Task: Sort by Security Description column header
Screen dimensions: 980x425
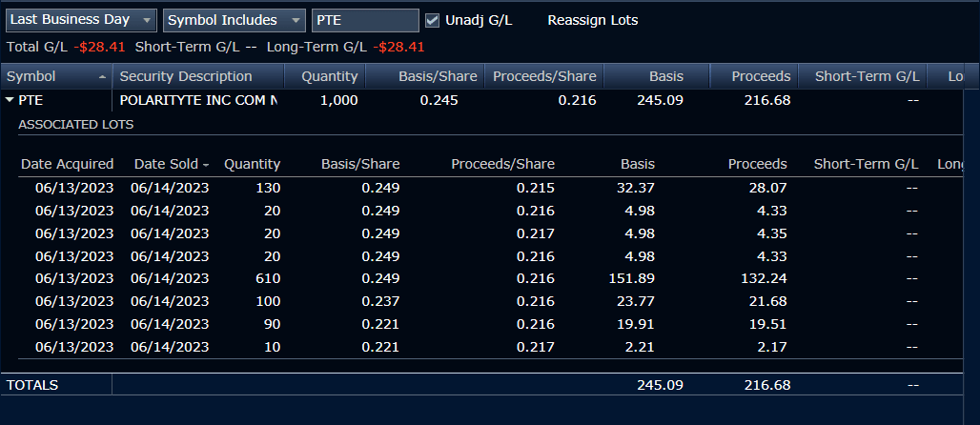Action: tap(186, 76)
